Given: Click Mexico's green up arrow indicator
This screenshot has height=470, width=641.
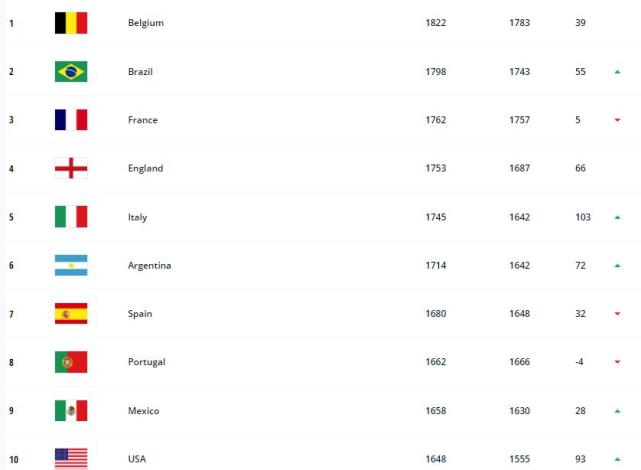Looking at the screenshot, I should point(618,411).
